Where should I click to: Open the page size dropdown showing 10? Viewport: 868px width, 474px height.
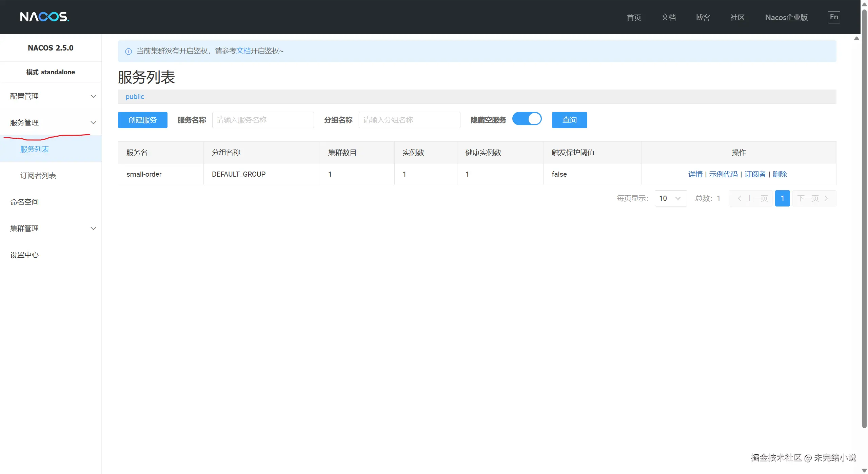[x=670, y=198]
